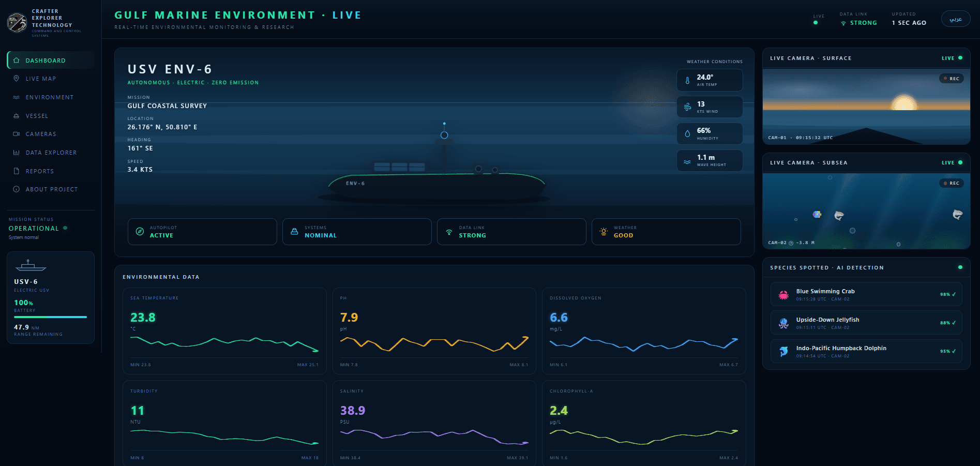Open the Cameras page

[51, 134]
